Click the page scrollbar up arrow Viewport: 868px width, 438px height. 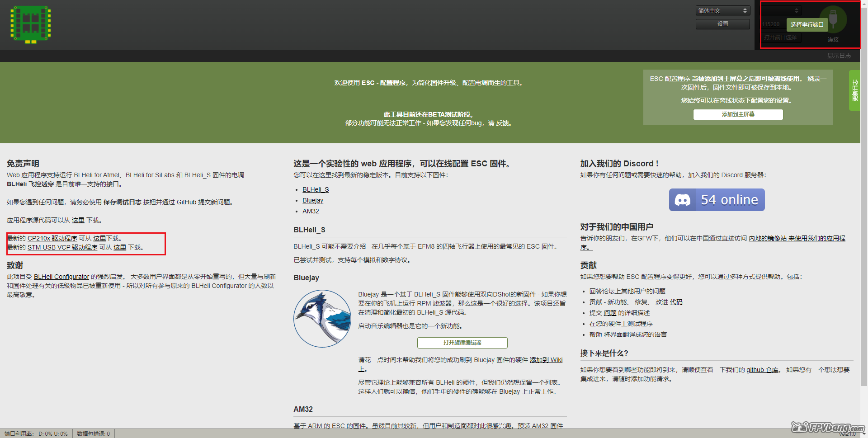[x=864, y=3]
